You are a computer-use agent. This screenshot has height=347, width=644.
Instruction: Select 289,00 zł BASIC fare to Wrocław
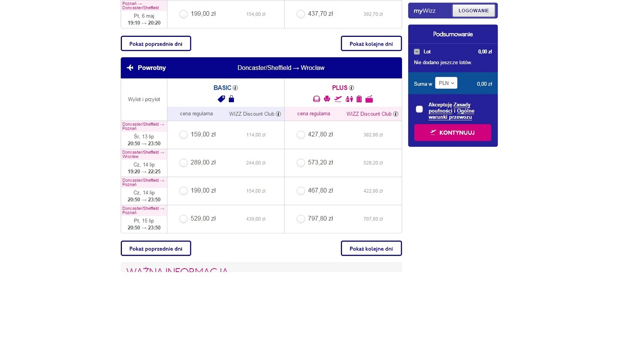point(183,163)
